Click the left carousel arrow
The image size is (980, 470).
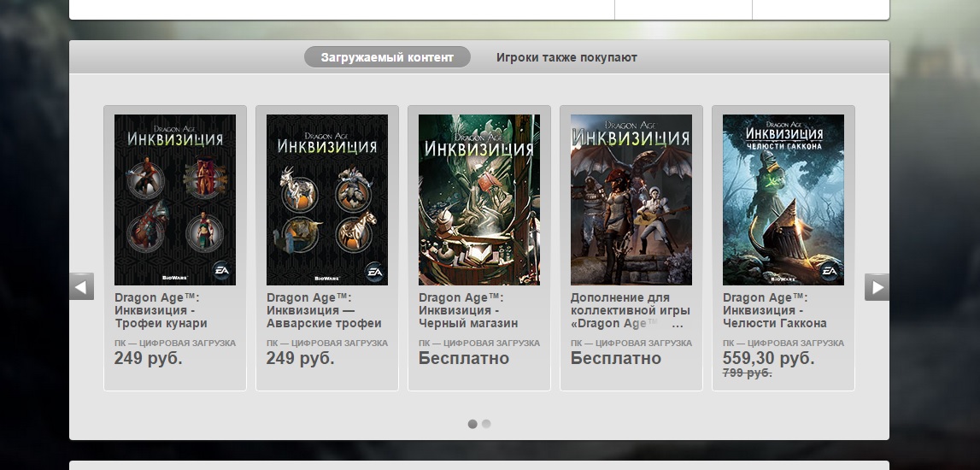pos(81,286)
